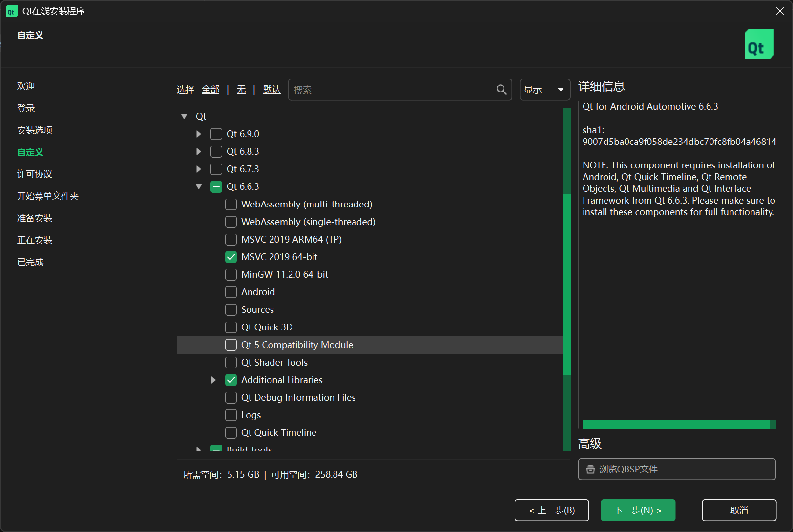Click 默认 to restore default selection
Screen dimensions: 793x532
(272, 90)
